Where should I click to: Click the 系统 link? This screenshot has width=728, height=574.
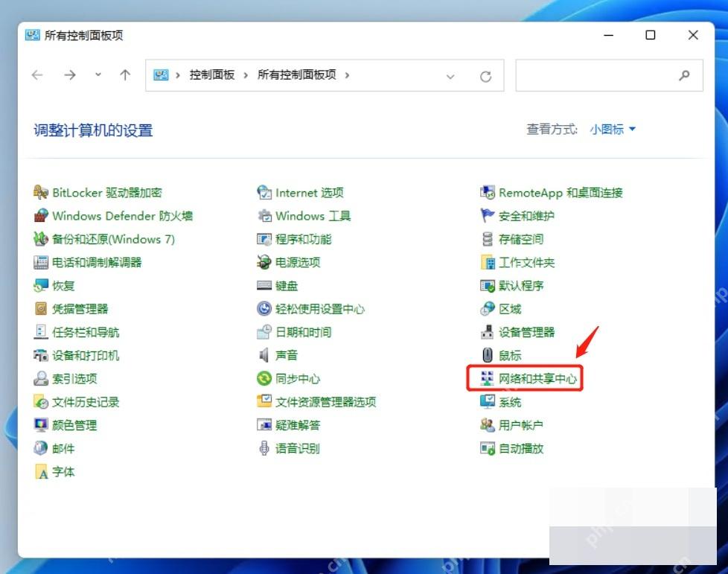510,402
